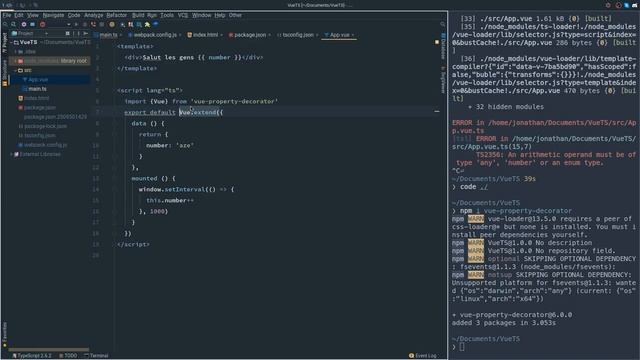This screenshot has height=360, width=640.
Task: Click the red circular toolbar icon
Action: [x=42, y=24]
